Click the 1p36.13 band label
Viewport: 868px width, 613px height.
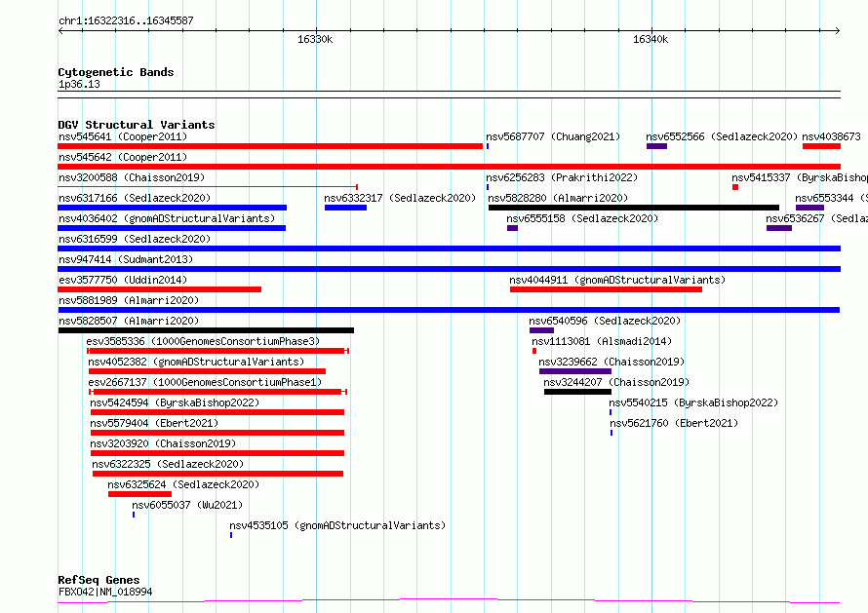pyautogui.click(x=79, y=84)
